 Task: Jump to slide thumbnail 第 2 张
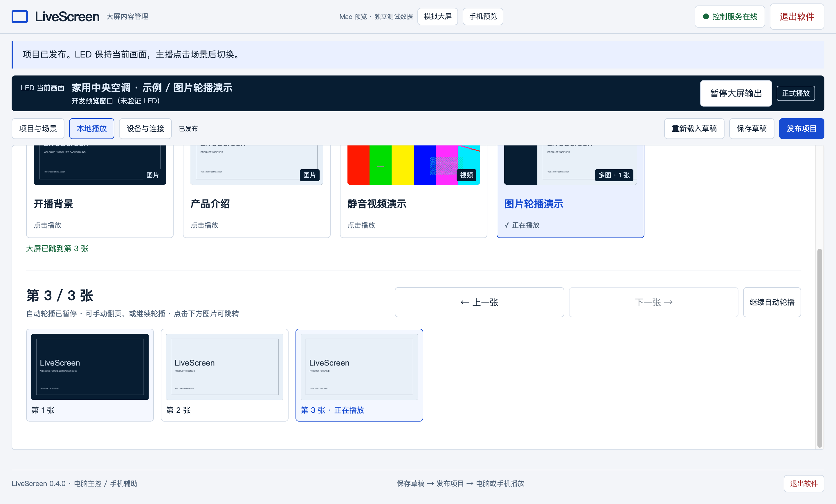(x=224, y=375)
